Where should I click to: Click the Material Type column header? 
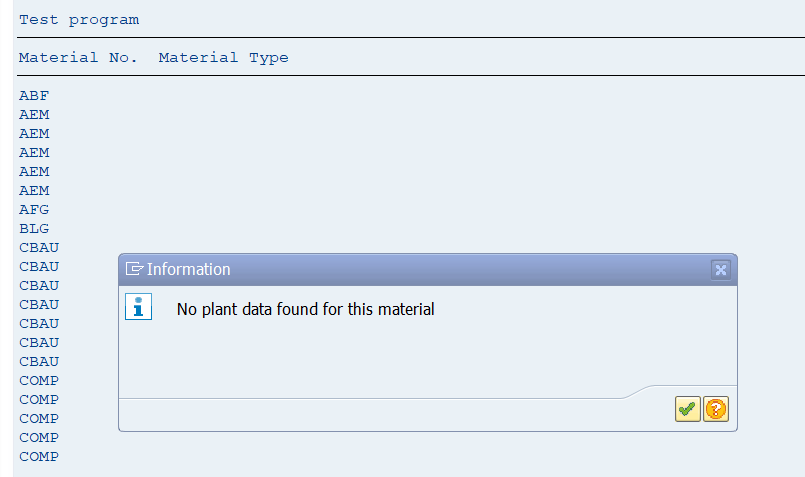(x=223, y=58)
